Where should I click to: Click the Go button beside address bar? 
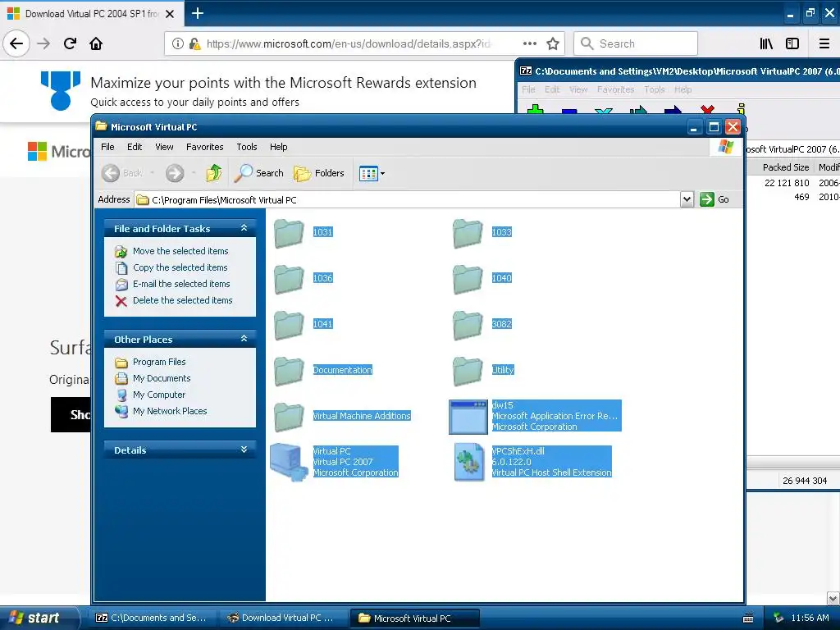pyautogui.click(x=714, y=199)
